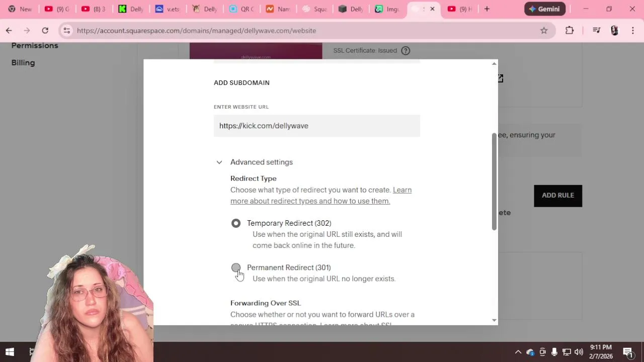The height and width of the screenshot is (362, 644).
Task: Switch to the YouTube tab labeled (8) 3
Action: pos(94,9)
